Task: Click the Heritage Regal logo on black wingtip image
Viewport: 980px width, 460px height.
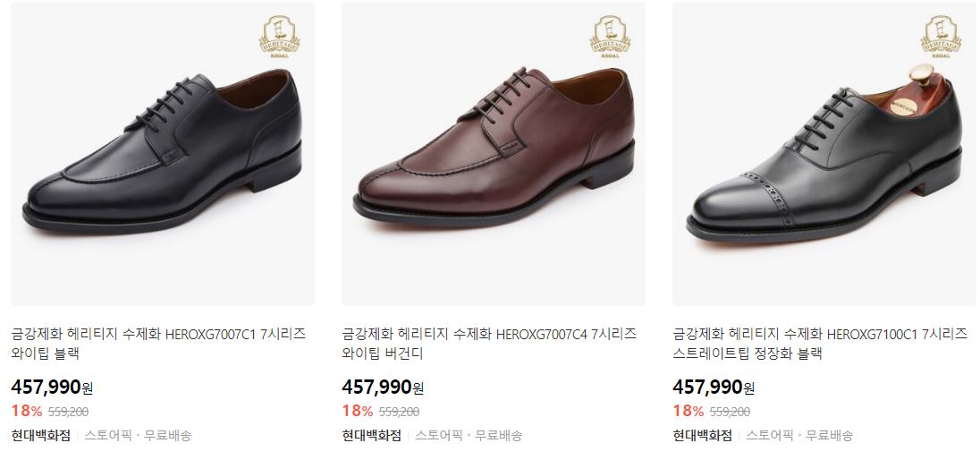Action: pyautogui.click(x=279, y=37)
